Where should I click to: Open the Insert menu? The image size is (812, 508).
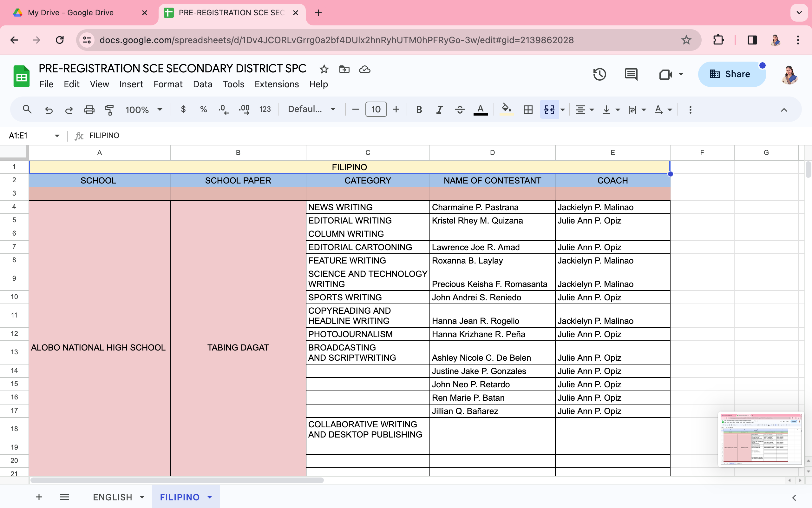(x=131, y=84)
